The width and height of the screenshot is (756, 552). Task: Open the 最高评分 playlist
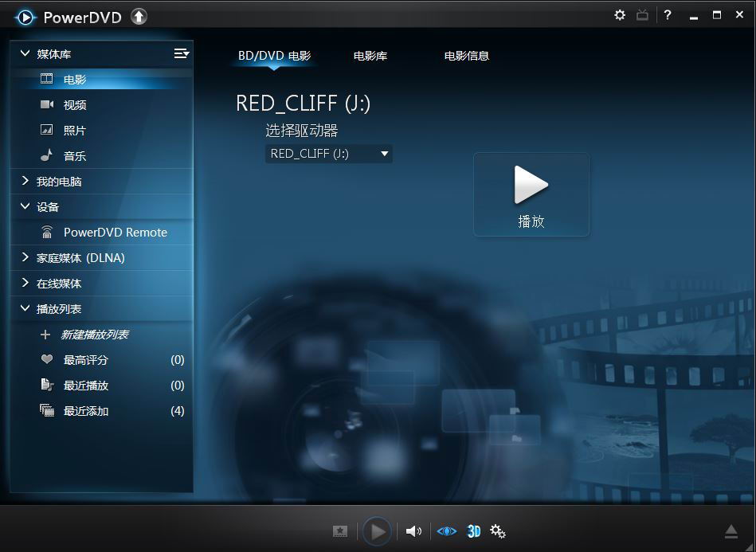tap(101, 360)
